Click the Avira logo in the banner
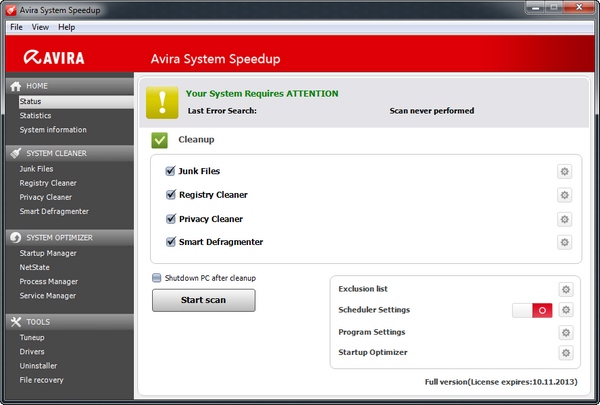This screenshot has width=600, height=405. (x=54, y=57)
